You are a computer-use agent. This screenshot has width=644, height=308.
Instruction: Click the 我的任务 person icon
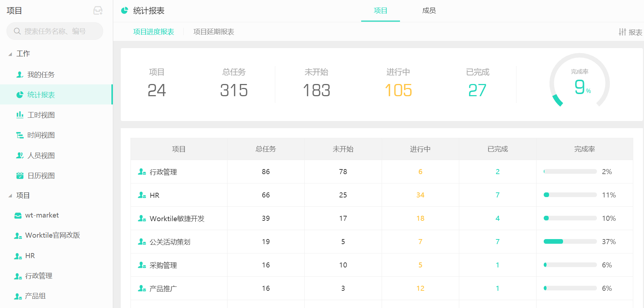point(20,75)
